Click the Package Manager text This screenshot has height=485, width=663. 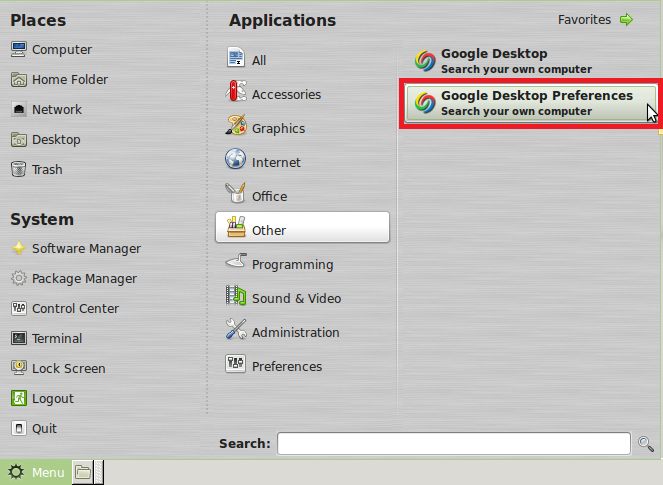click(x=84, y=279)
